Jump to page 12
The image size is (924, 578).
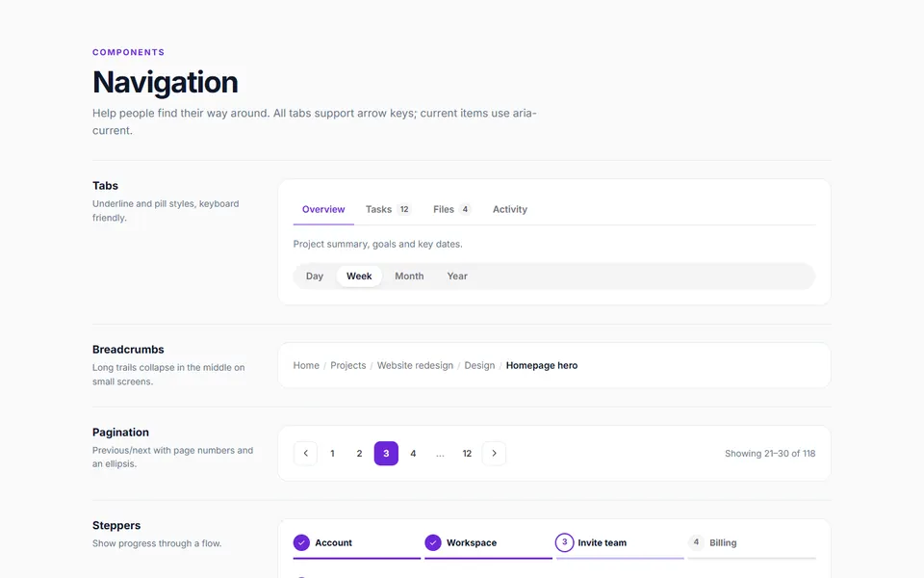tap(467, 453)
